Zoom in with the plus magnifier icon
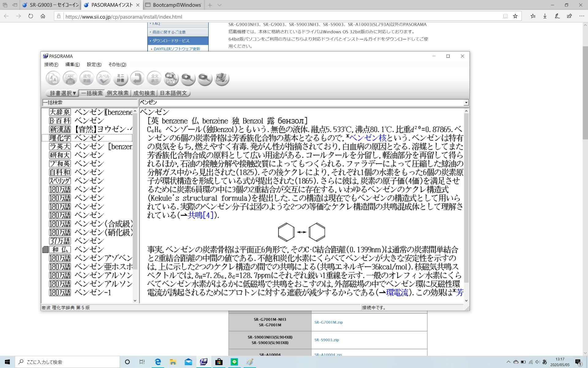Screen dimensions: 588x368 click(188, 79)
